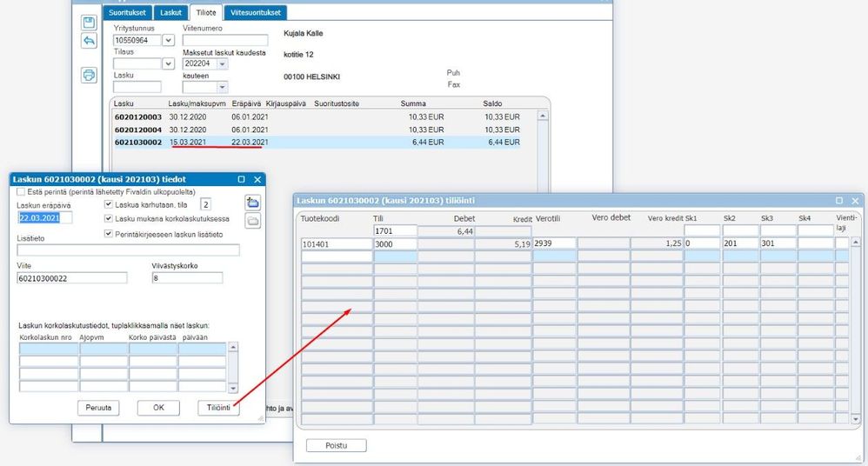
Task: Click the karhutaan tila field with value 2
Action: pos(205,205)
